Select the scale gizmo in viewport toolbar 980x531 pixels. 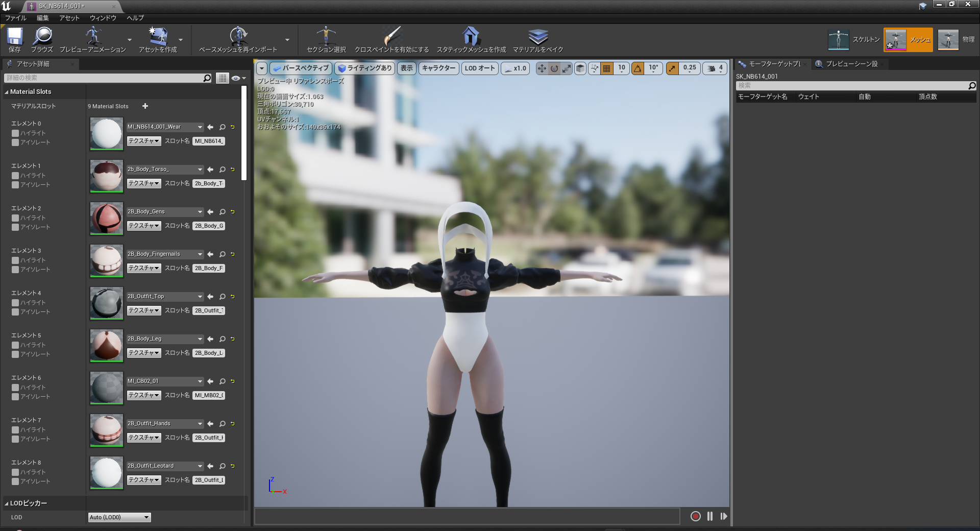click(566, 68)
